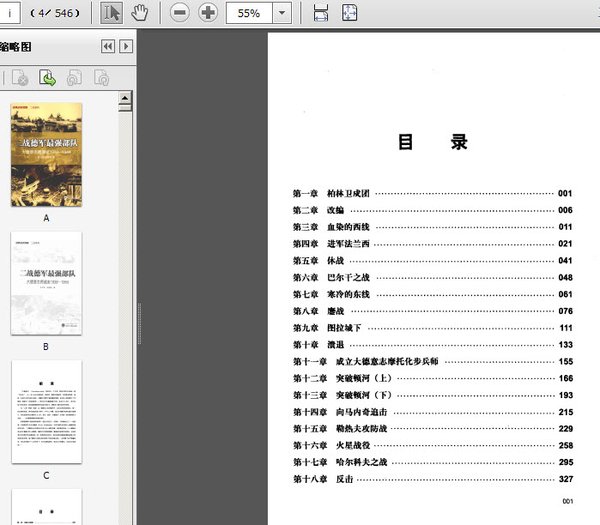Zoom in with the plus button
Viewport: 600px width, 525px height.
tap(208, 13)
